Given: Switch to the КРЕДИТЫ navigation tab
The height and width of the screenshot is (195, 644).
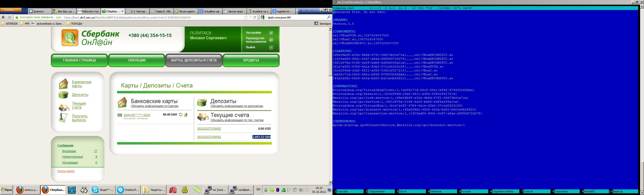Looking at the screenshot, I should [x=251, y=60].
